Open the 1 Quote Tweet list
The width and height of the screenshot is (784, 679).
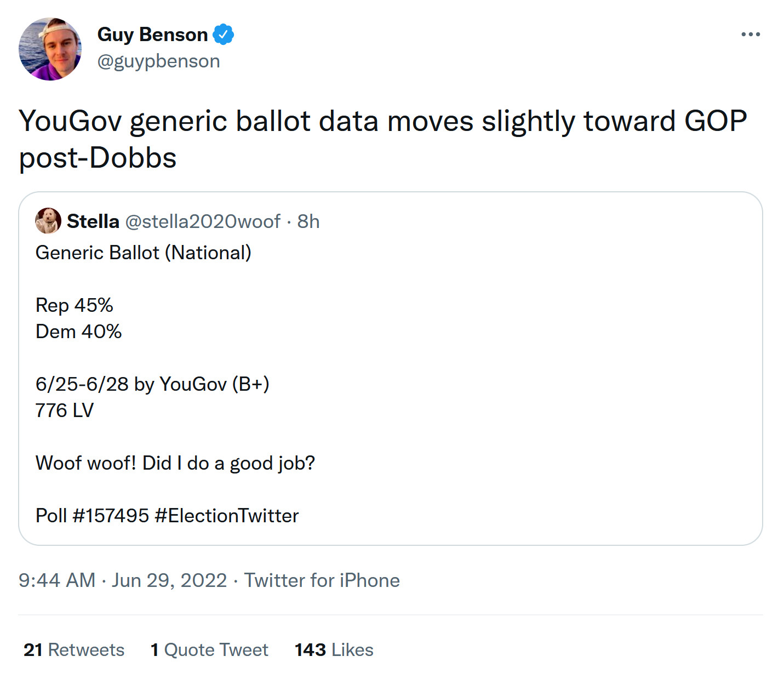(x=209, y=650)
